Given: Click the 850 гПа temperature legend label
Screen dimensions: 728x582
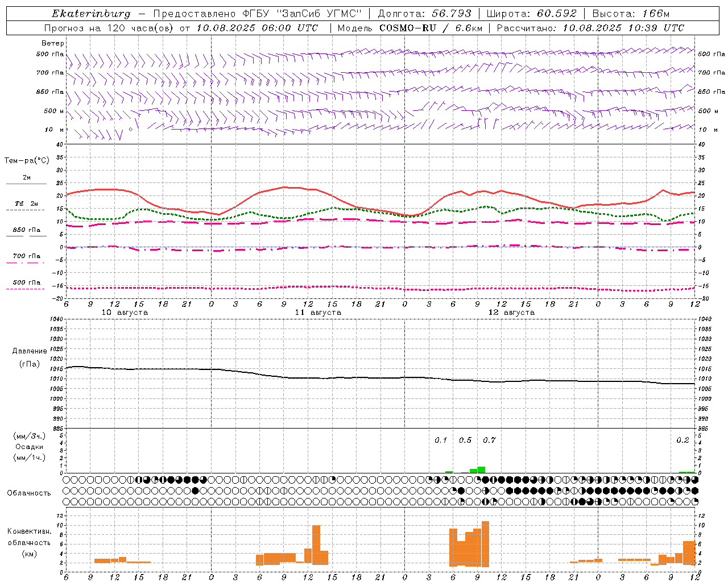Looking at the screenshot, I should pos(27,230).
